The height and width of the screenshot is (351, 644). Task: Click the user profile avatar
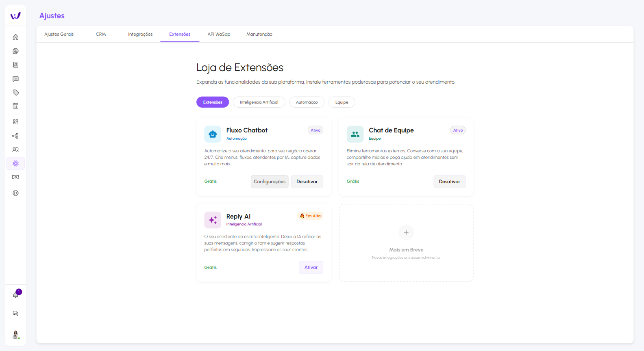click(x=15, y=334)
